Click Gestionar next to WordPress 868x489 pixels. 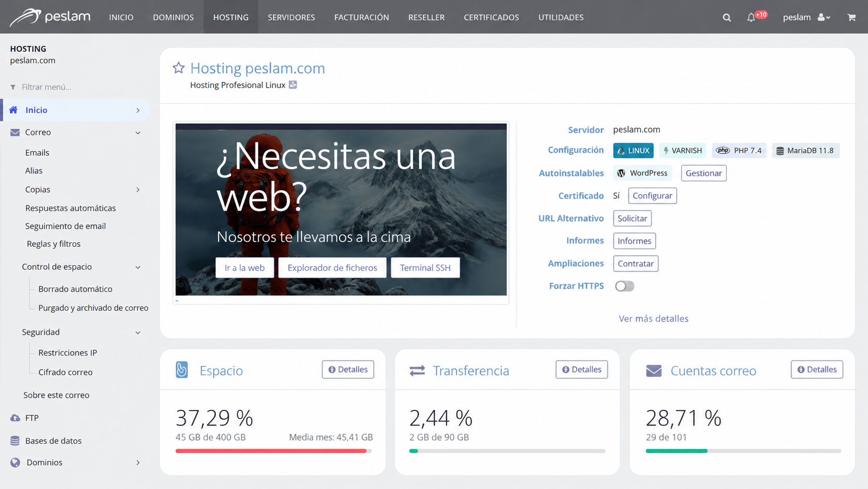click(x=703, y=173)
